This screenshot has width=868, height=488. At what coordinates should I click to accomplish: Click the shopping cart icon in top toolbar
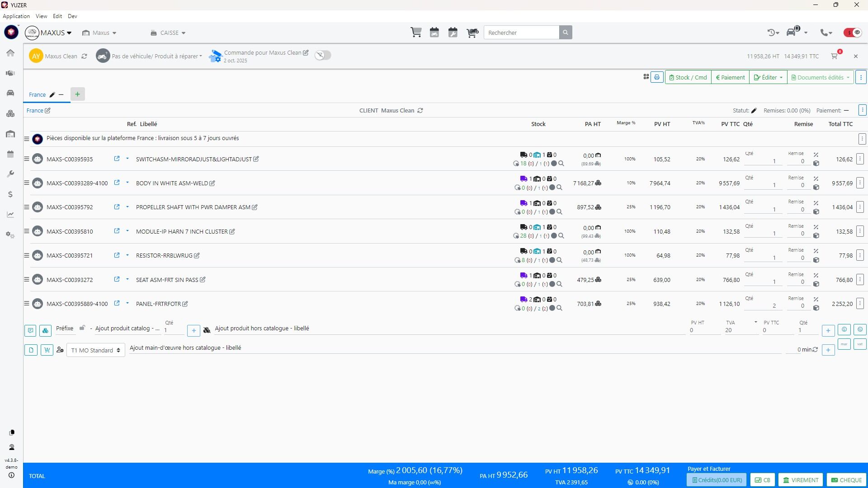coord(416,33)
